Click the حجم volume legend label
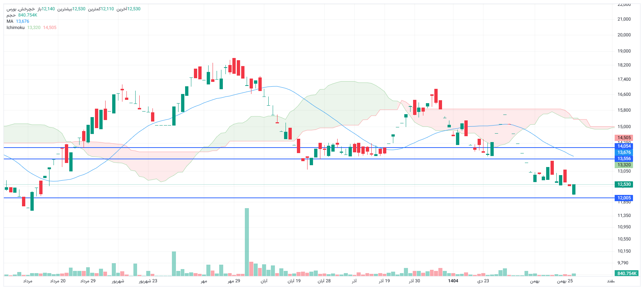 tap(11, 15)
